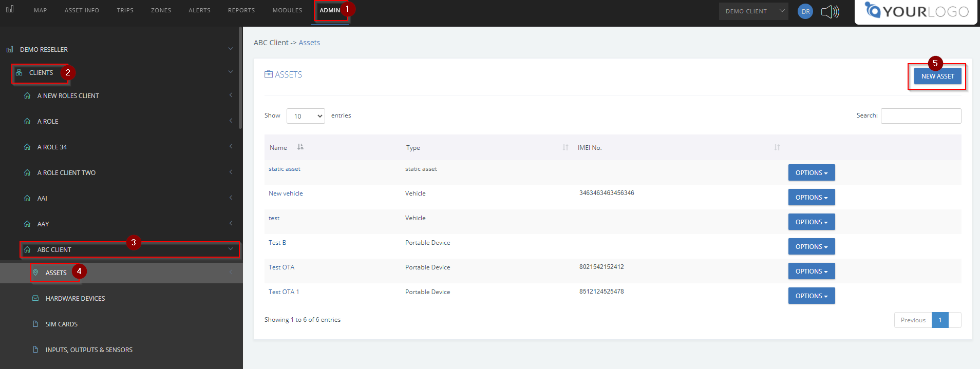
Task: Sort the table by IMEI No. column icon
Action: pos(777,147)
